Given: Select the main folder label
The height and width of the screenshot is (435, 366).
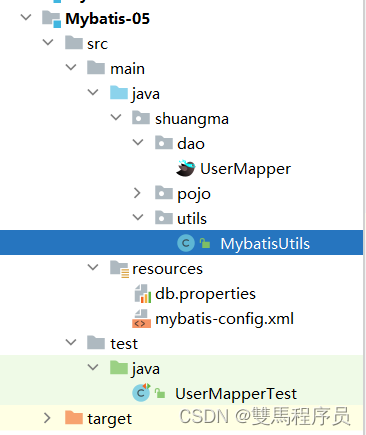Looking at the screenshot, I should point(127,69).
